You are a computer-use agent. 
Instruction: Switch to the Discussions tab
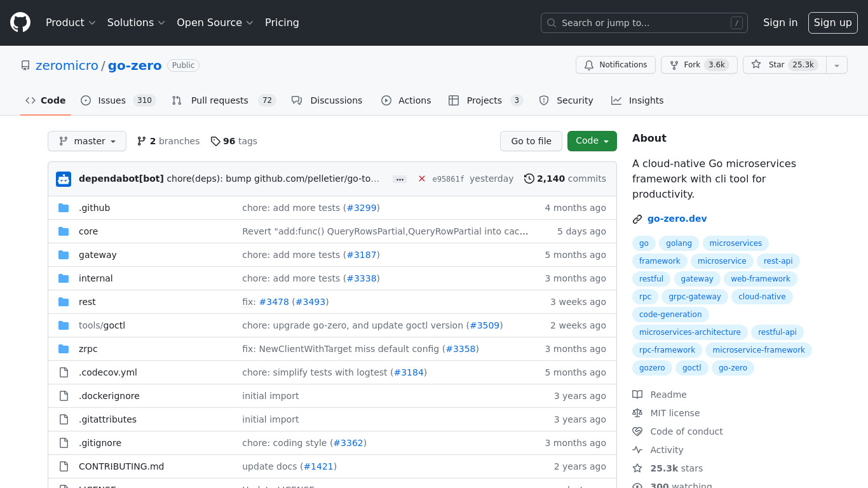coord(327,100)
